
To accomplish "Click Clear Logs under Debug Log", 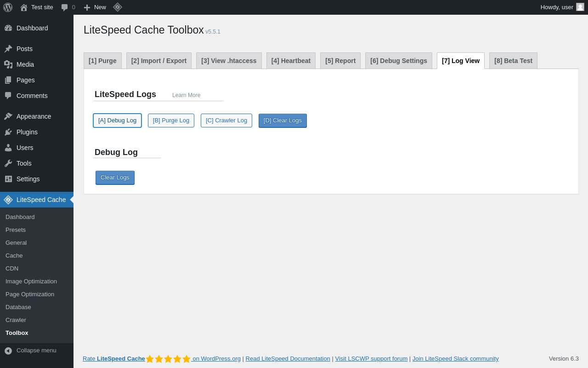I will 115,178.
